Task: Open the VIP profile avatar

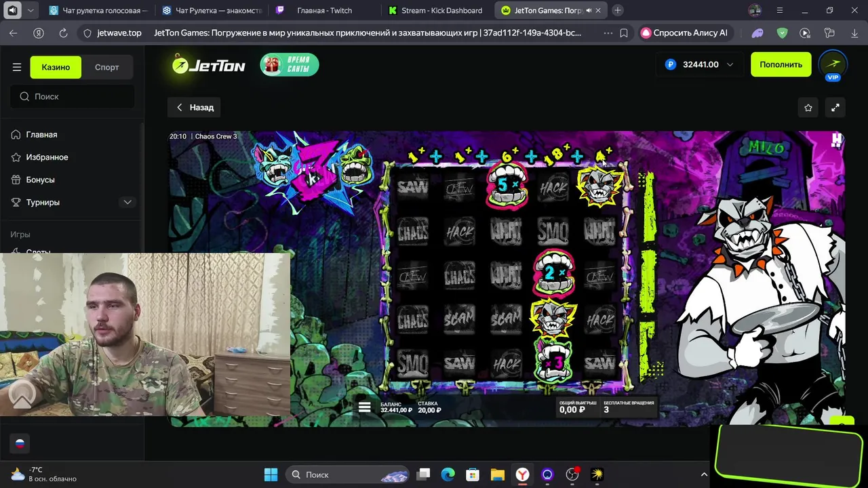Action: pos(833,65)
